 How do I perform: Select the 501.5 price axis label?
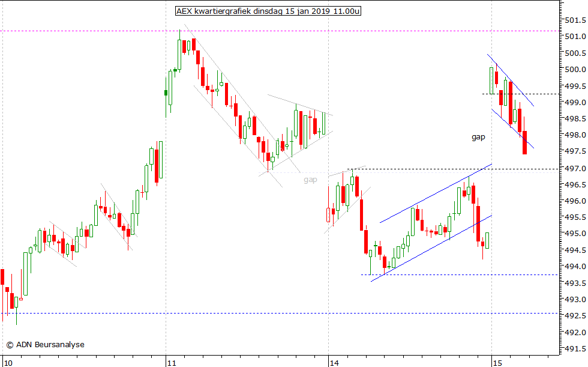tap(575, 20)
